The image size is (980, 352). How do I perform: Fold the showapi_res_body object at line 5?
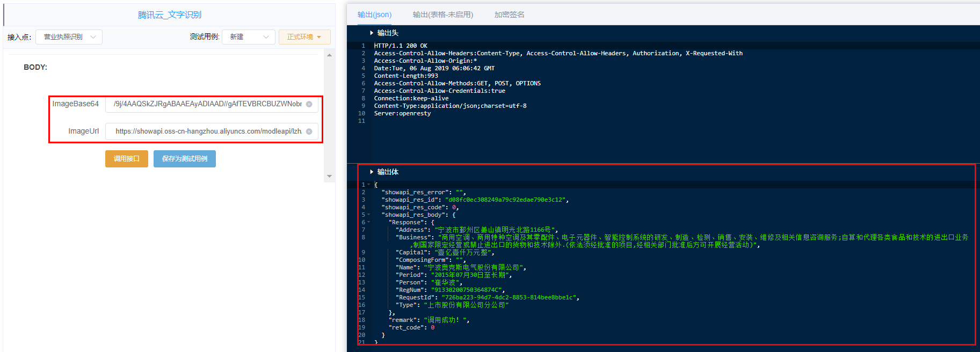(x=368, y=215)
